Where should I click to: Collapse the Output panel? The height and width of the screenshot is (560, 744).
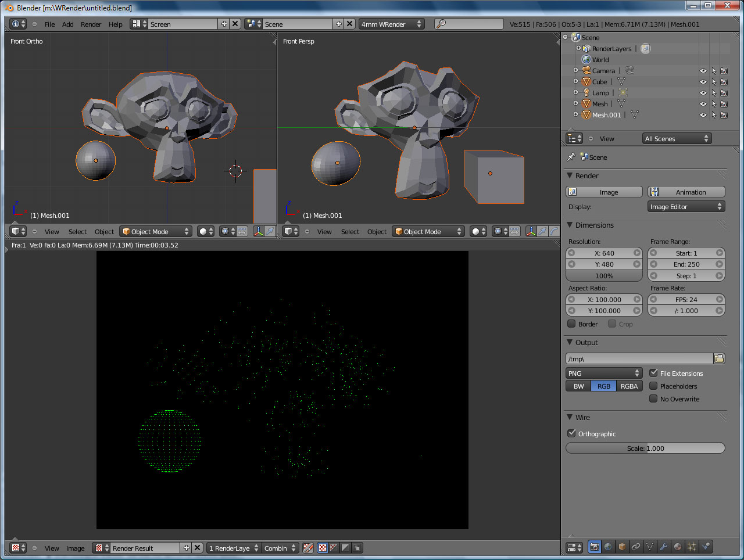pos(570,342)
